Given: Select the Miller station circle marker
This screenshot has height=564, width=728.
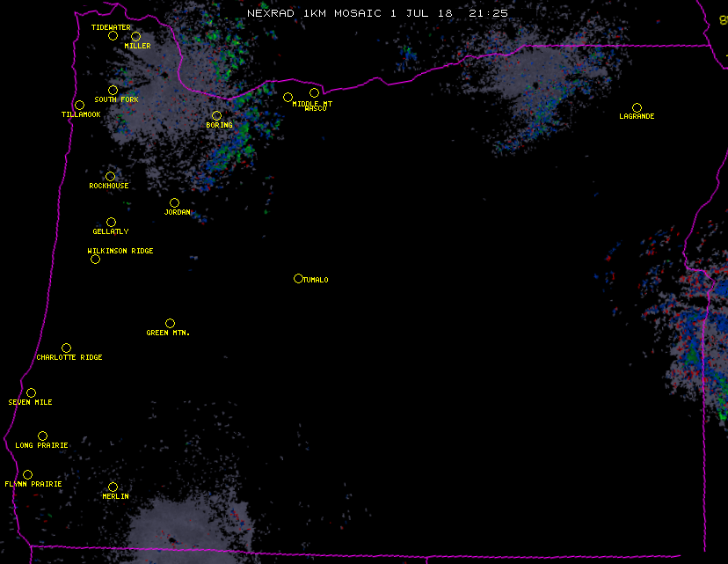Looking at the screenshot, I should click(x=135, y=36).
